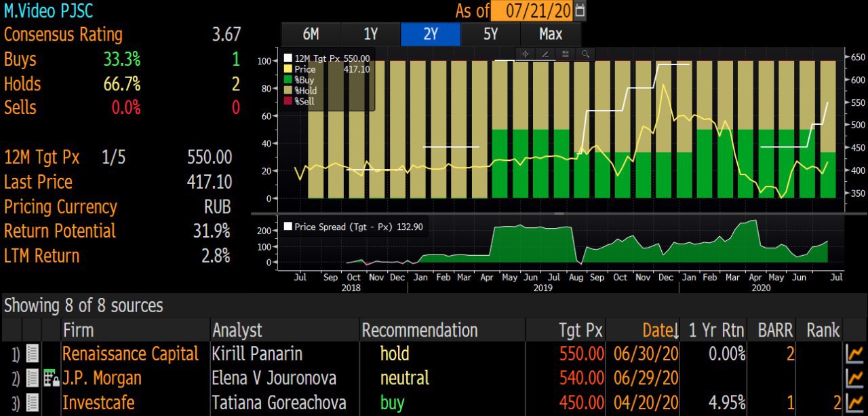Toggle the red %Sell legend swatch
This screenshot has width=868, height=416.
(288, 100)
